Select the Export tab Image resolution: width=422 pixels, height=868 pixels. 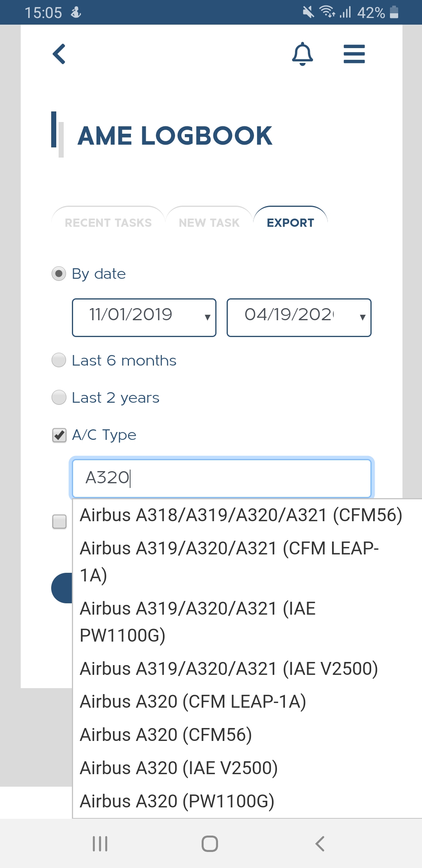tap(290, 222)
